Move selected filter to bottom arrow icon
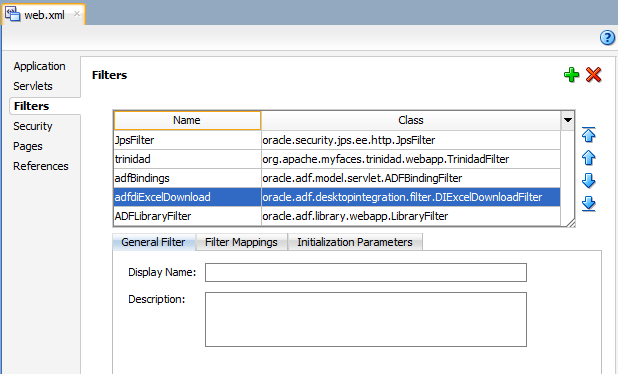 [x=588, y=204]
